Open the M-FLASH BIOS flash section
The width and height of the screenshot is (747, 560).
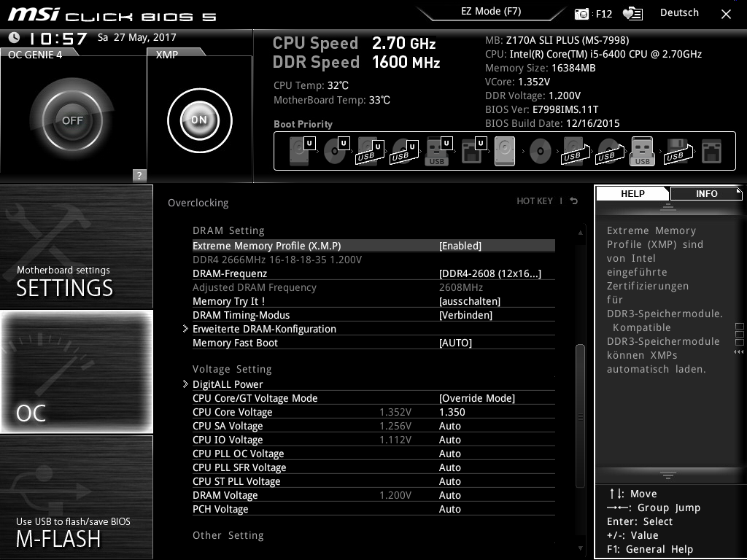pyautogui.click(x=76, y=497)
